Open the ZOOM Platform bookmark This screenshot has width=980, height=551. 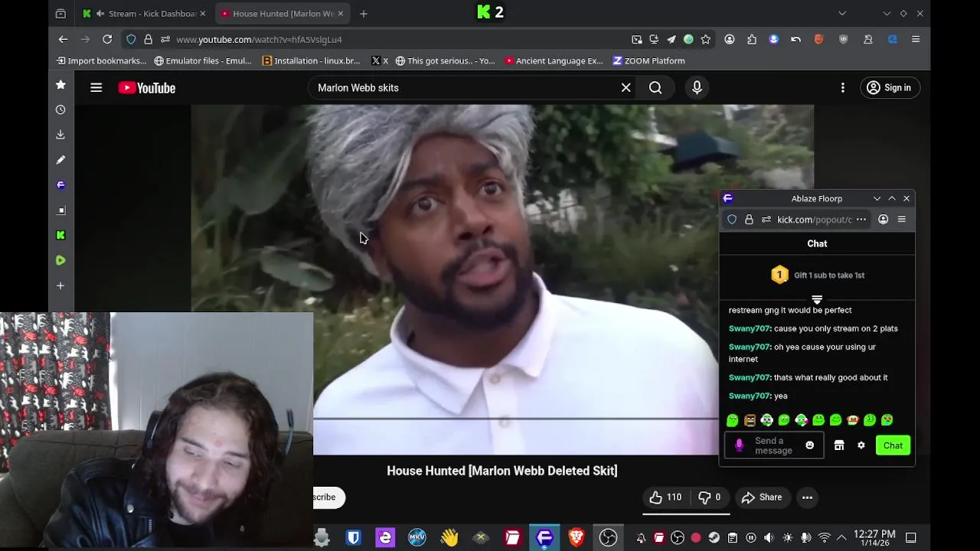click(x=648, y=60)
